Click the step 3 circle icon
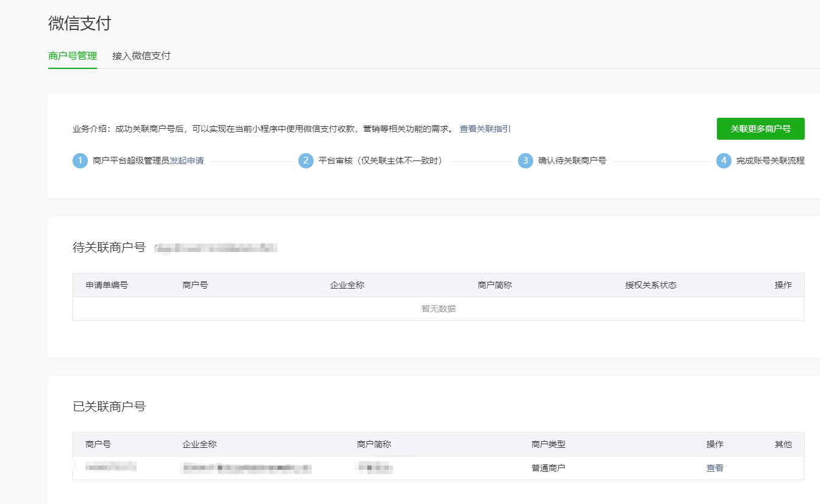Viewport: 820px width, 504px height. tap(525, 161)
